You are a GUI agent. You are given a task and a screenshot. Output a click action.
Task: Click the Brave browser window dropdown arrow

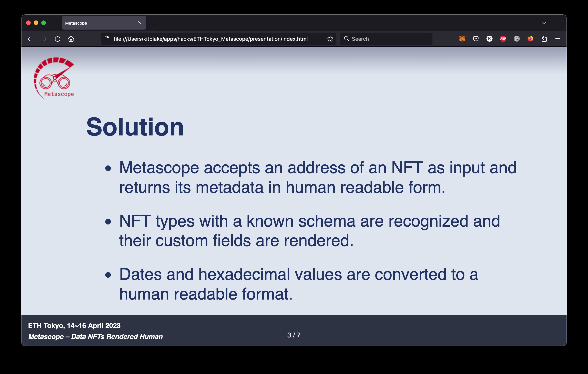(x=544, y=23)
